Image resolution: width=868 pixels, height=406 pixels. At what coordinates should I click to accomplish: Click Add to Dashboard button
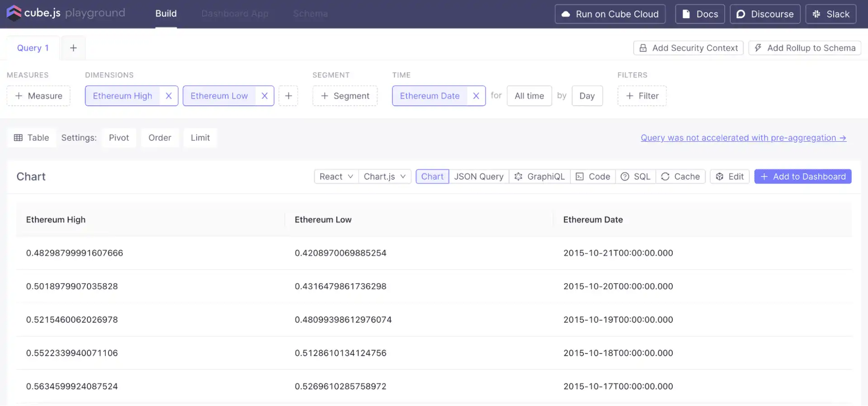point(802,177)
